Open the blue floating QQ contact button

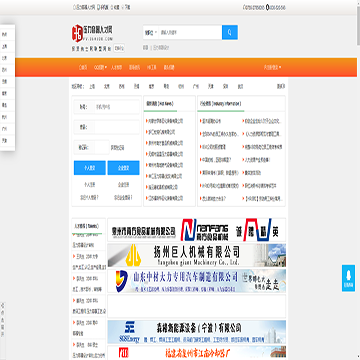[x=348, y=278]
